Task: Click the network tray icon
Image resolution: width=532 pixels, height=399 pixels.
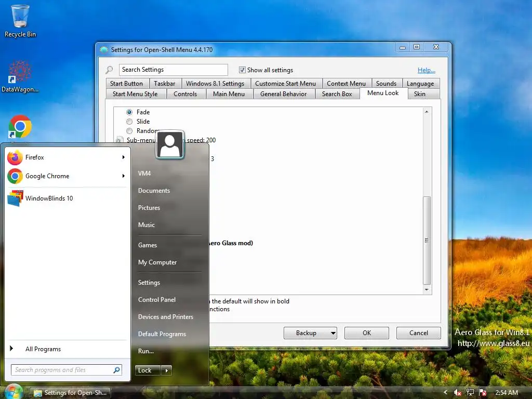Action: [x=470, y=393]
